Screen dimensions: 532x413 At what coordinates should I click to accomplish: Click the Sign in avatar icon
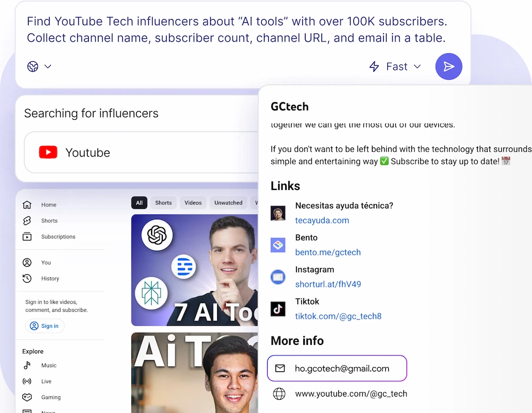[x=34, y=326]
